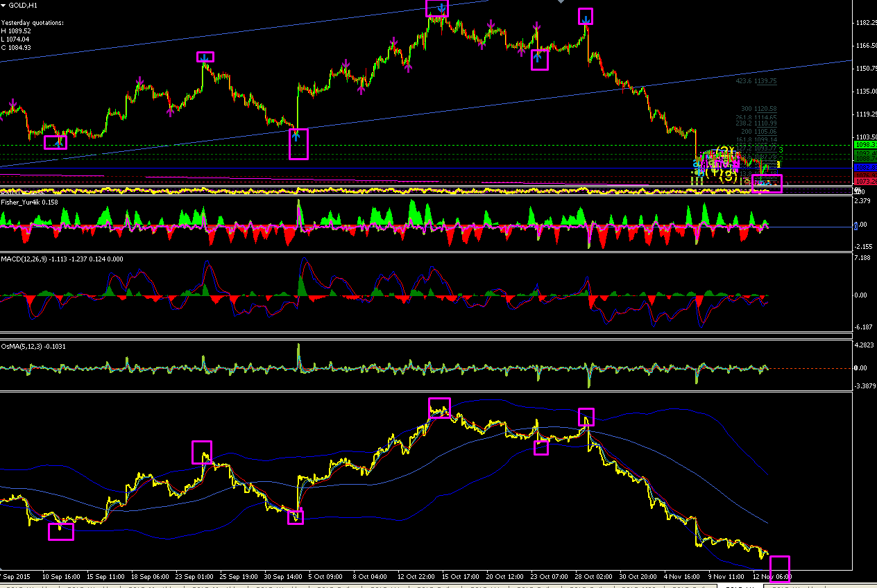
Task: Click the Fibonacci 127.2 1093.77 label
Action: click(756, 148)
